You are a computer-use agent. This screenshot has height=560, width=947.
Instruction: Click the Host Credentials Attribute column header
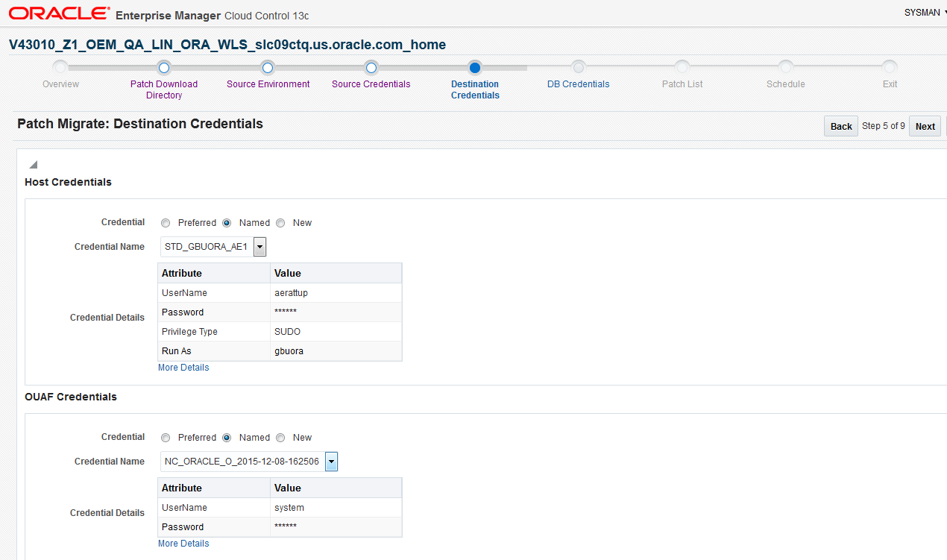click(214, 273)
